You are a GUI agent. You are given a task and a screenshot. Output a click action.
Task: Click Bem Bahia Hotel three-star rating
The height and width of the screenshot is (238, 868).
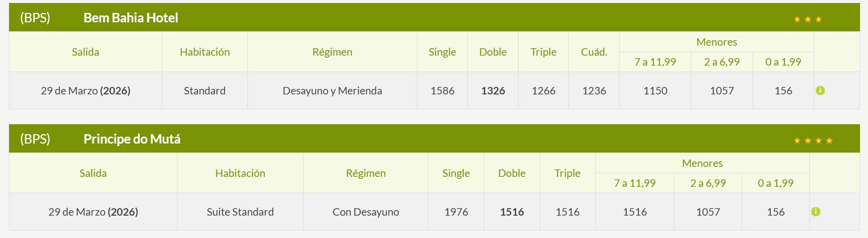[x=807, y=19]
